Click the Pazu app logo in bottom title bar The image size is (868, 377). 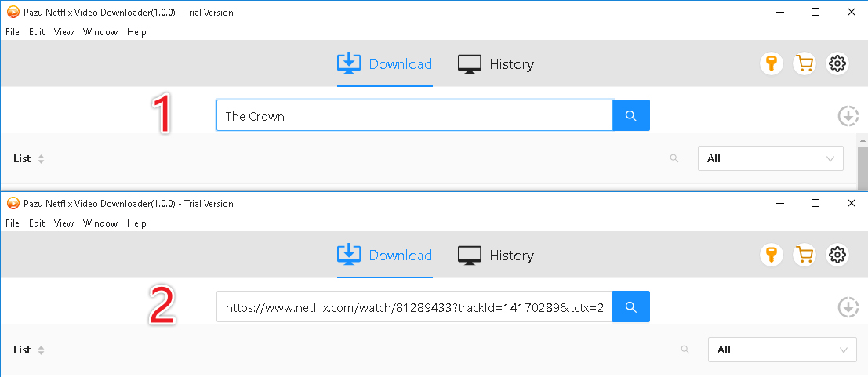pos(13,203)
